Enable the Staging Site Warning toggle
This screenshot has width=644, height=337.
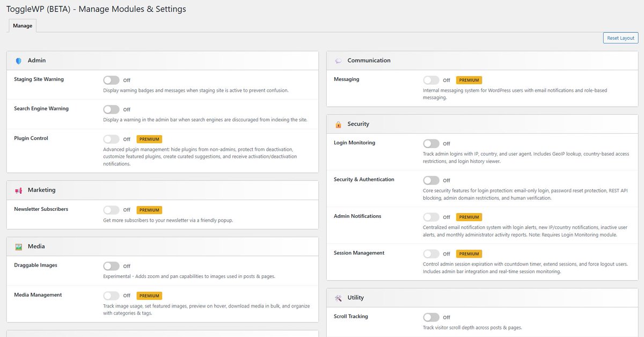pos(111,80)
